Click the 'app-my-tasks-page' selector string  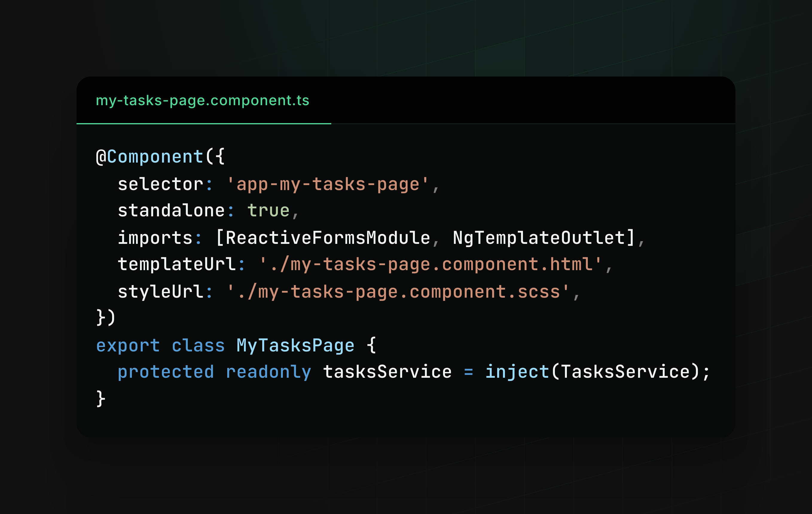click(328, 184)
